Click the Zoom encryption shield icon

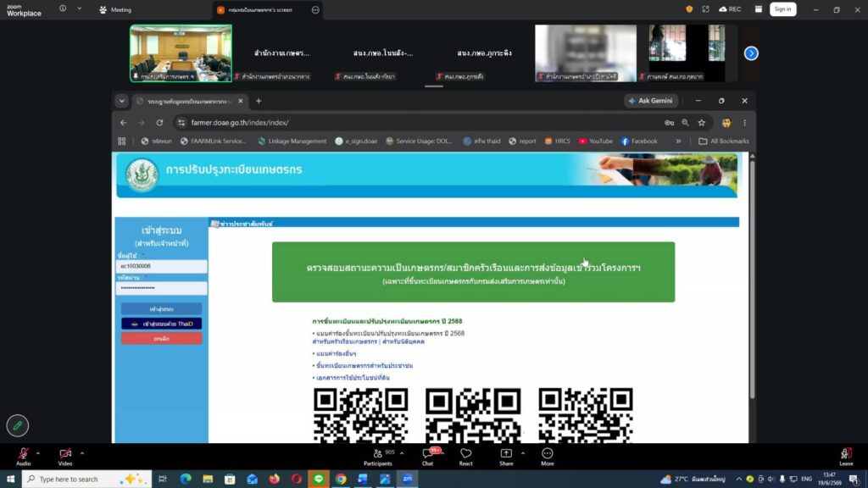689,9
